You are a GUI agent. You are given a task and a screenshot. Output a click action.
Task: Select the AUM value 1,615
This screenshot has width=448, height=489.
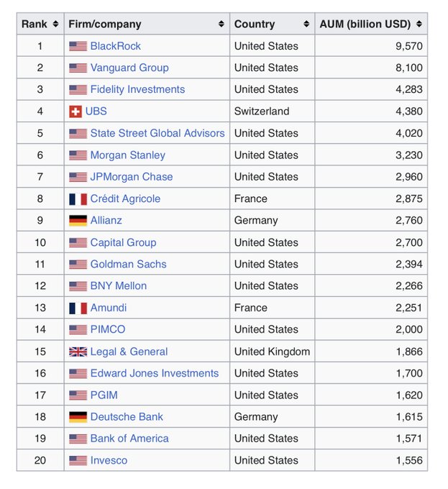click(x=409, y=417)
